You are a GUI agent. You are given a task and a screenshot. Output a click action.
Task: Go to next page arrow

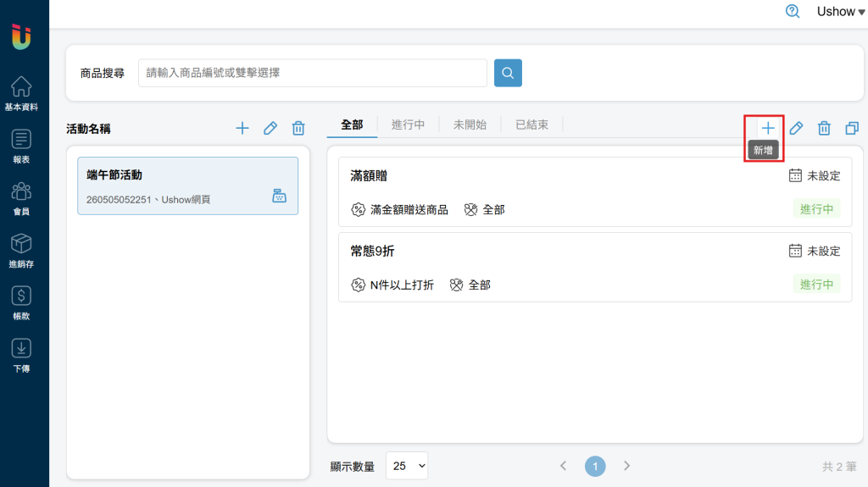coord(626,466)
